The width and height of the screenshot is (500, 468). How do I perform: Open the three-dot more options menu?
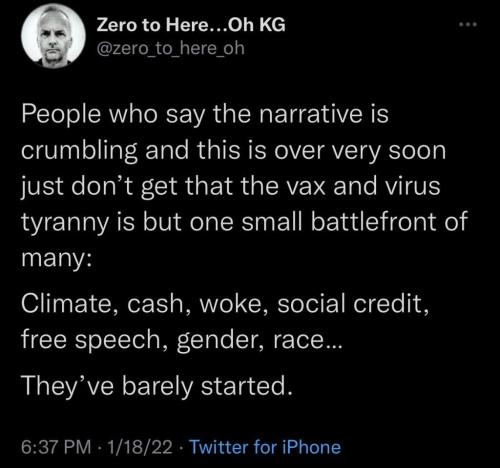[x=468, y=24]
